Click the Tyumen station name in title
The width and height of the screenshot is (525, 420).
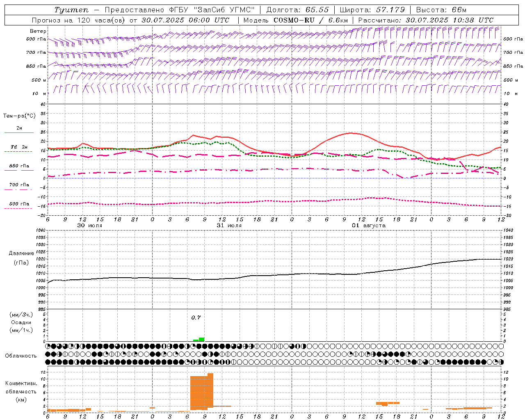click(71, 10)
